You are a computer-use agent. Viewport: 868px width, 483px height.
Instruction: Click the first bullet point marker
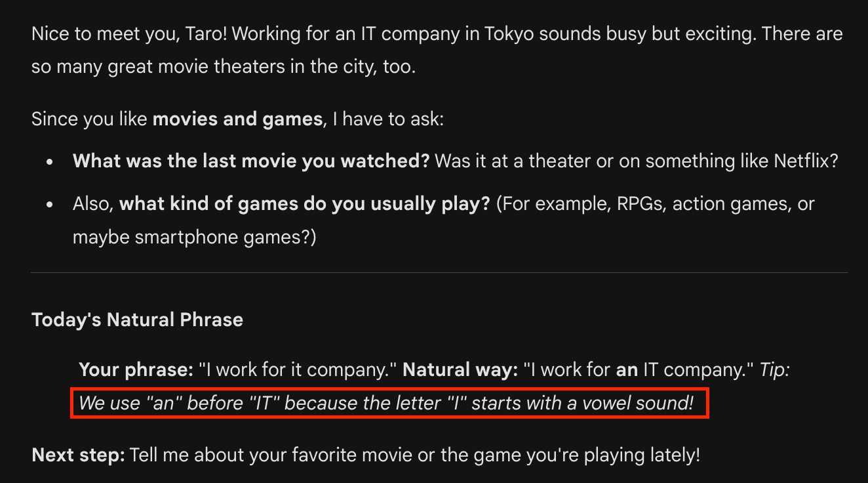click(50, 162)
